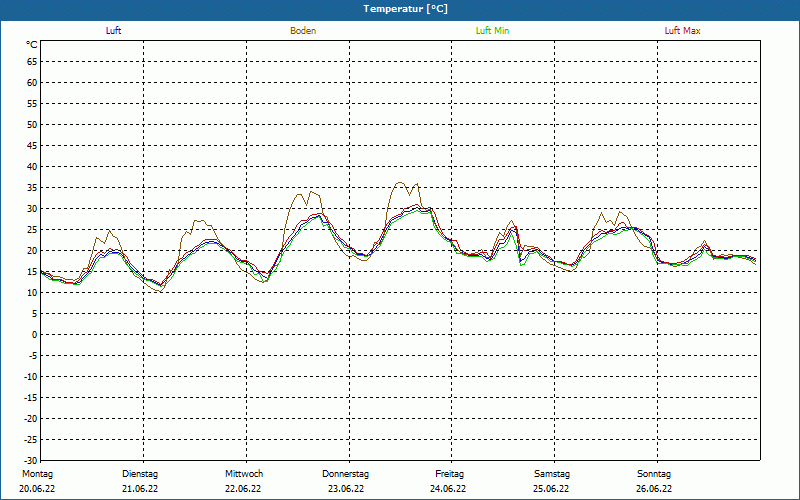Select the -20 value on the y-axis
Image resolution: width=800 pixels, height=500 pixels.
(31, 418)
